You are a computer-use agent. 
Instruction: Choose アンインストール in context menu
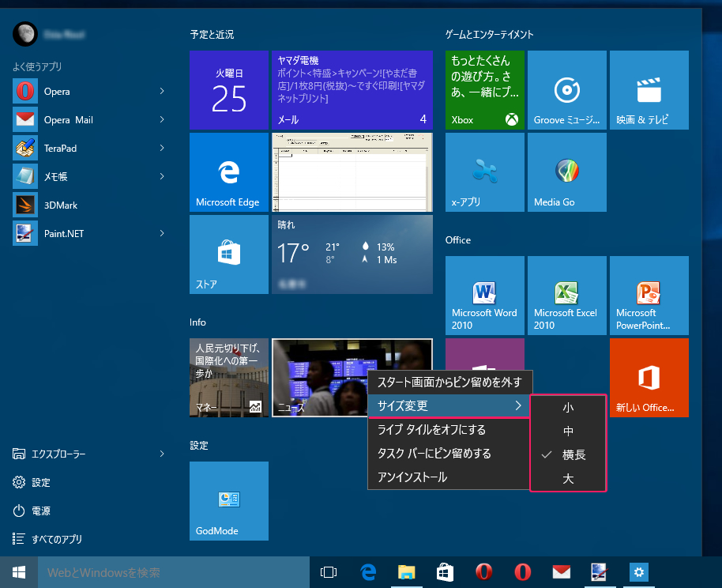[x=449, y=477]
